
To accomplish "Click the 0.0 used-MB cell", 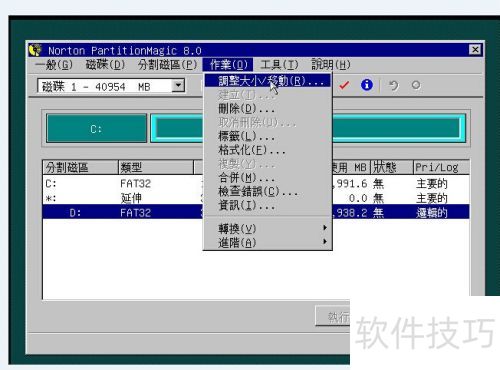I will 358,198.
